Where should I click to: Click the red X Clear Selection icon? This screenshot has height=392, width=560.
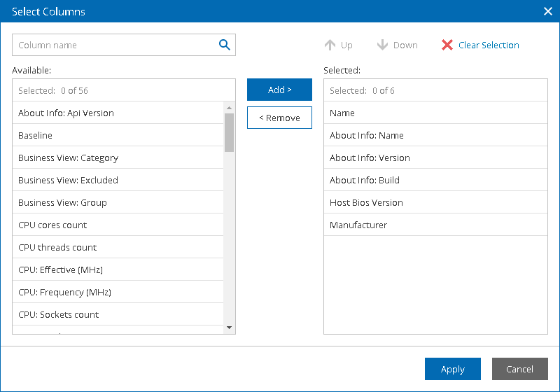click(447, 45)
